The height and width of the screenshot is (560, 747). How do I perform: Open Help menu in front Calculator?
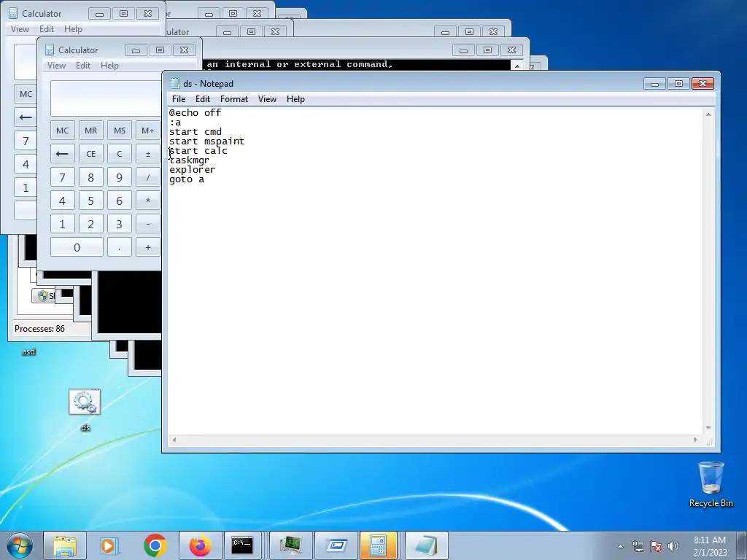tap(109, 66)
